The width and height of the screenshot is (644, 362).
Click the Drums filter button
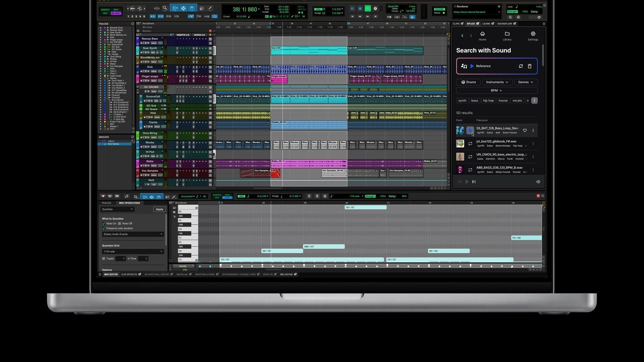pos(469,82)
